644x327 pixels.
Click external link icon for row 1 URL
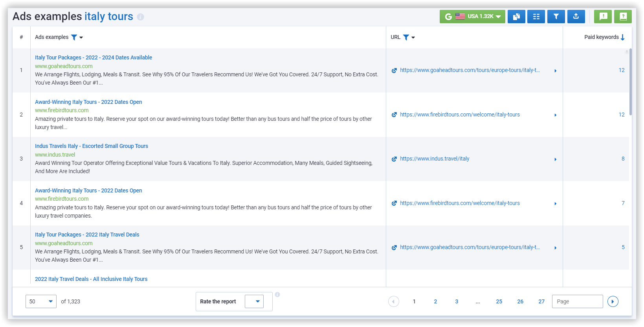pyautogui.click(x=394, y=70)
